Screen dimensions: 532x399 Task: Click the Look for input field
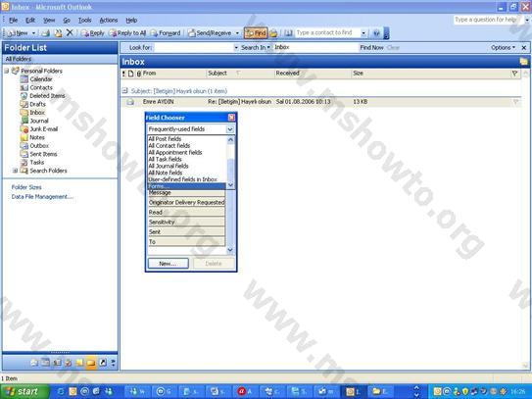[x=194, y=47]
